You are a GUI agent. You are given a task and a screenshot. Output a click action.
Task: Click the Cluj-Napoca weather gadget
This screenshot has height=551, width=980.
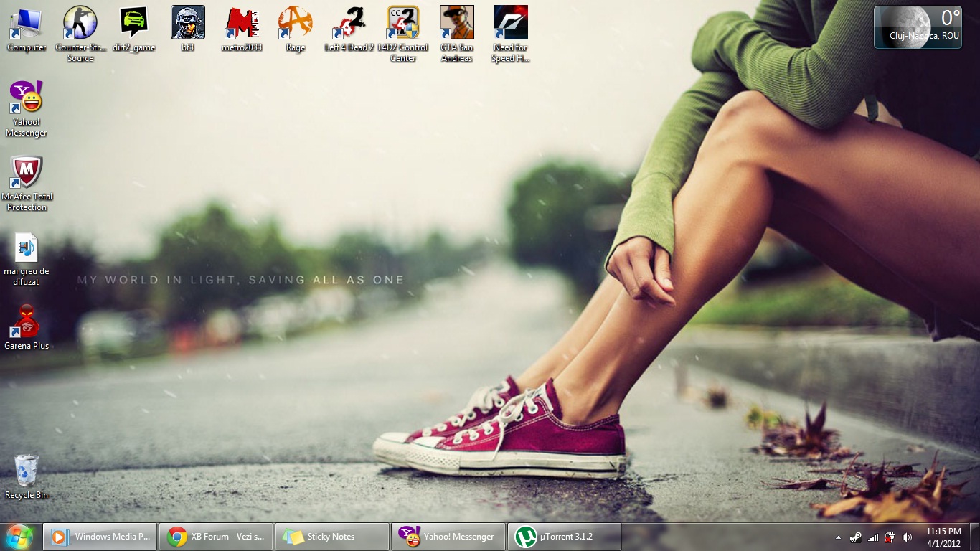coord(917,28)
